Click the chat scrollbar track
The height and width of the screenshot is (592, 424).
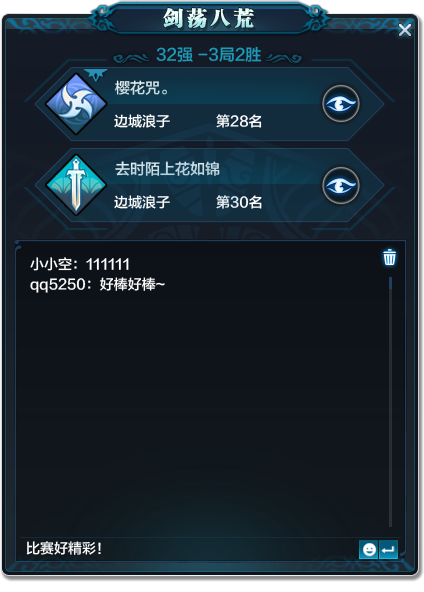390,402
